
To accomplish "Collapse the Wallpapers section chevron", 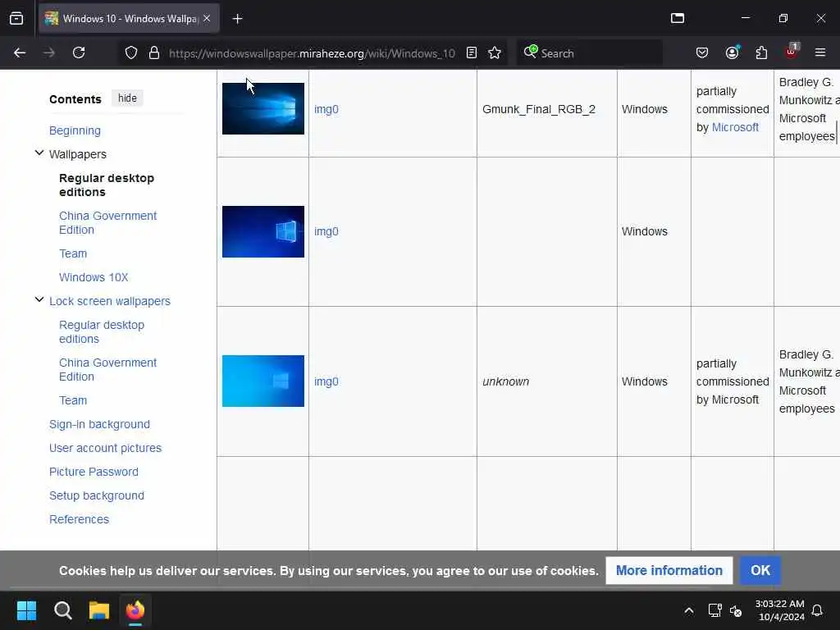I will click(39, 153).
